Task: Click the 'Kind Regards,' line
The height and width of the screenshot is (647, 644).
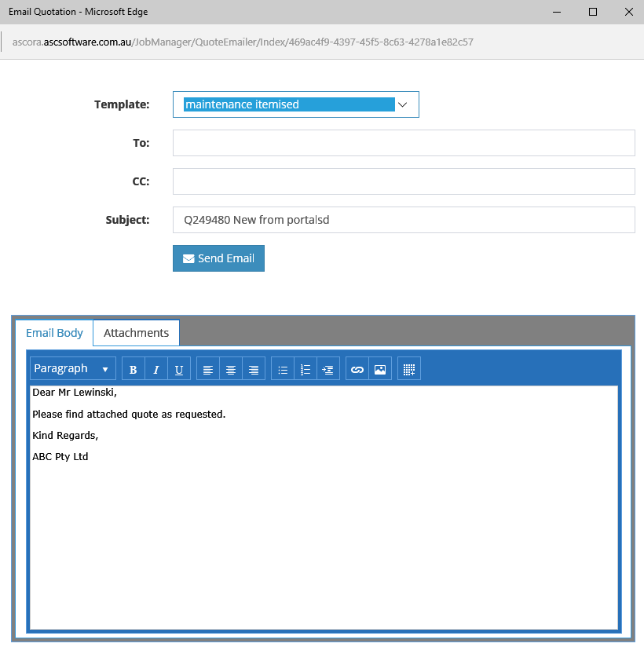Action: point(65,435)
